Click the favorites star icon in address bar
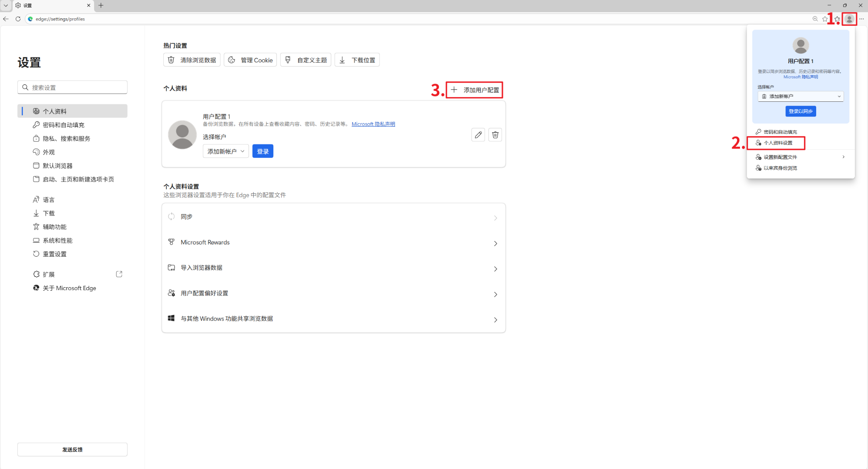The image size is (868, 469). coord(825,19)
